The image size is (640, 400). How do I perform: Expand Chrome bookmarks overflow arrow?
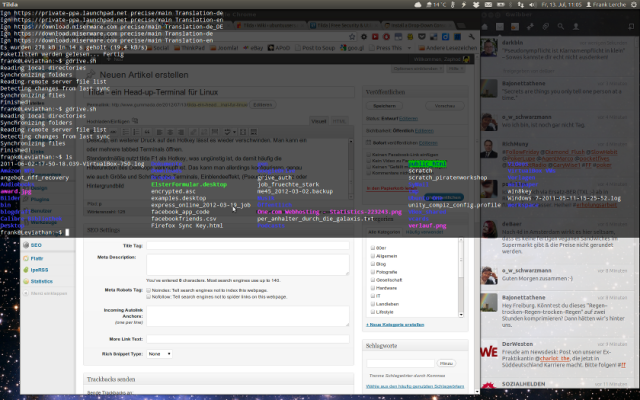pos(409,48)
